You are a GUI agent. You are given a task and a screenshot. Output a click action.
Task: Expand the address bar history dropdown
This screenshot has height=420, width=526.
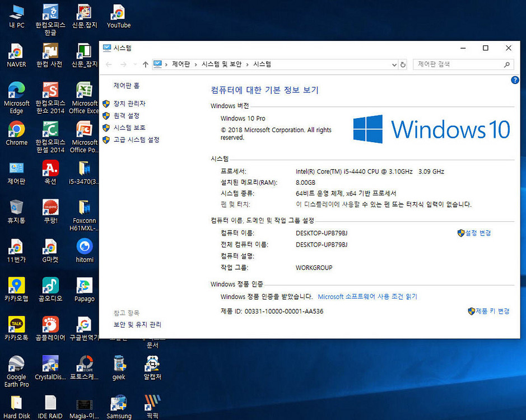click(394, 65)
